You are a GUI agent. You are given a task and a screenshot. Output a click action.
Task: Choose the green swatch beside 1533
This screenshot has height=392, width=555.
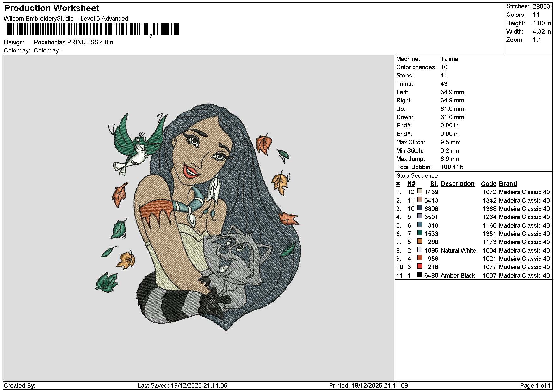point(420,233)
